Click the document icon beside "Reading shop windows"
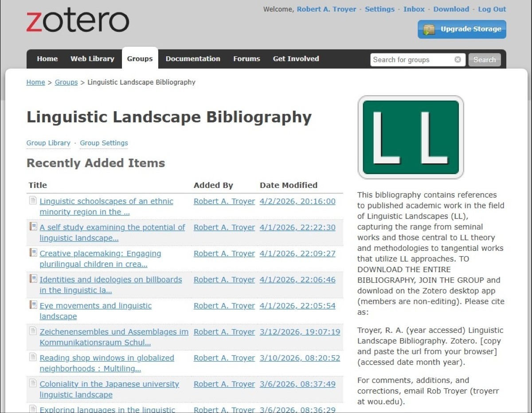 click(32, 357)
